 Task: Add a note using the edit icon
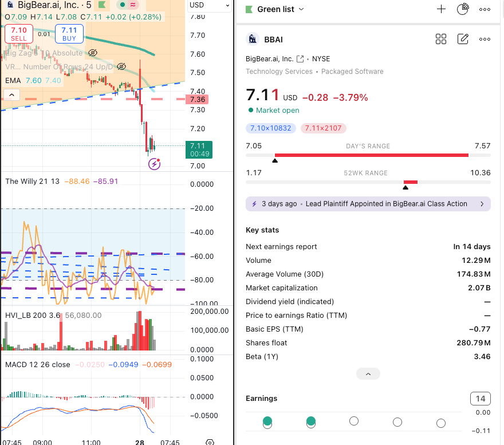[x=463, y=39]
